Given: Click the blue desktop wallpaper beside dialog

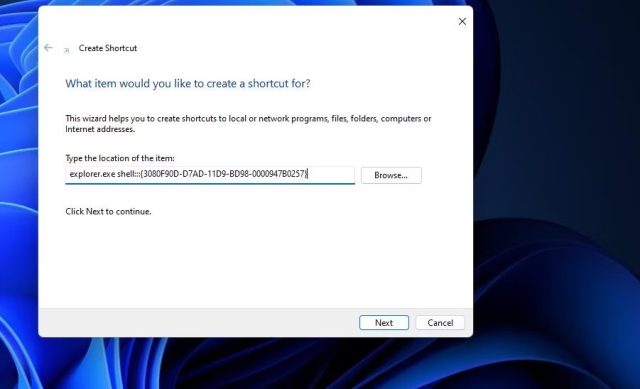Looking at the screenshot, I should [555, 163].
